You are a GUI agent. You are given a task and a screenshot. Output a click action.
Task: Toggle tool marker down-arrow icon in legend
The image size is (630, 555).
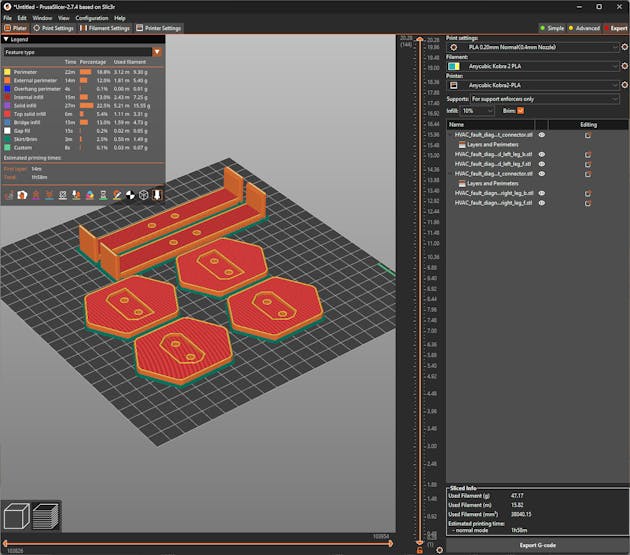[x=158, y=194]
